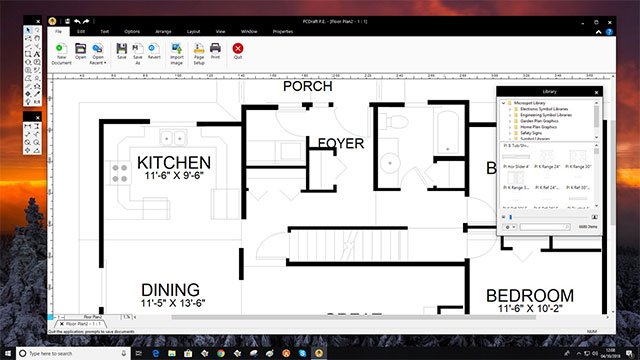Screen dimensions: 640x360
Task: Switch to the File tab
Action: click(x=58, y=31)
